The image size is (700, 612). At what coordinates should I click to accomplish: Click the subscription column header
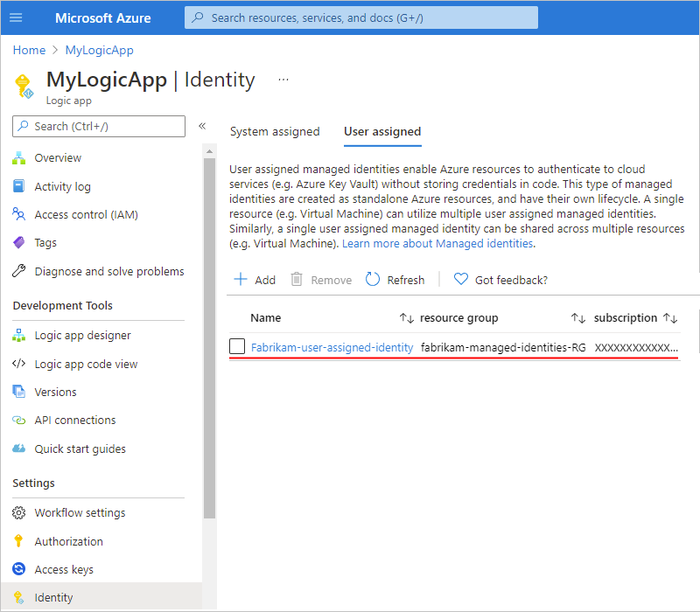click(x=625, y=318)
